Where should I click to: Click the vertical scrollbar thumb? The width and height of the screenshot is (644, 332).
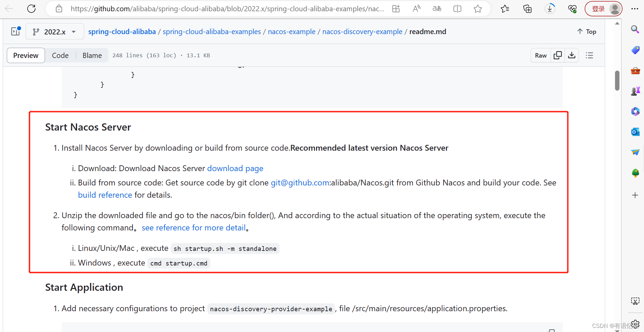pyautogui.click(x=617, y=81)
